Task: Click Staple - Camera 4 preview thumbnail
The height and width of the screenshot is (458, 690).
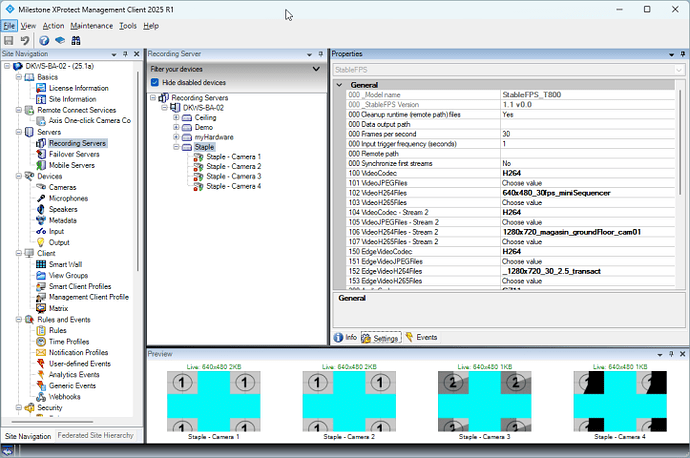Action: point(620,401)
